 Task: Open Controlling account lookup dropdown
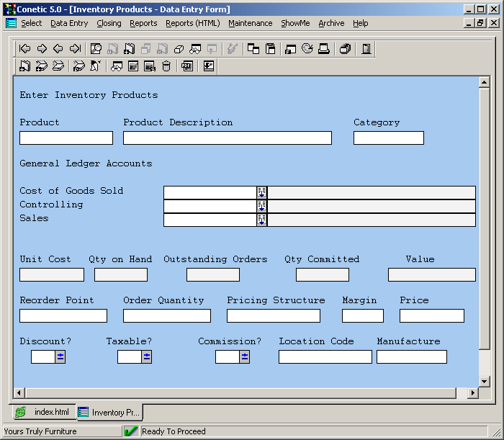pos(262,206)
